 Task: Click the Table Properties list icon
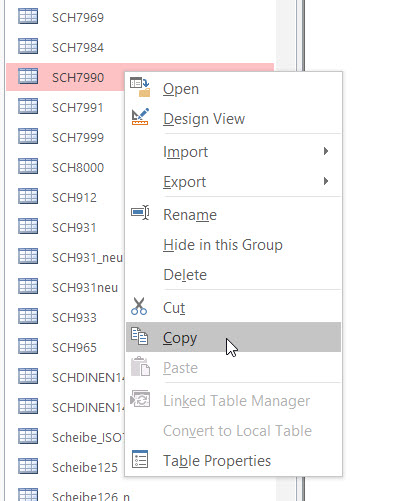140,459
